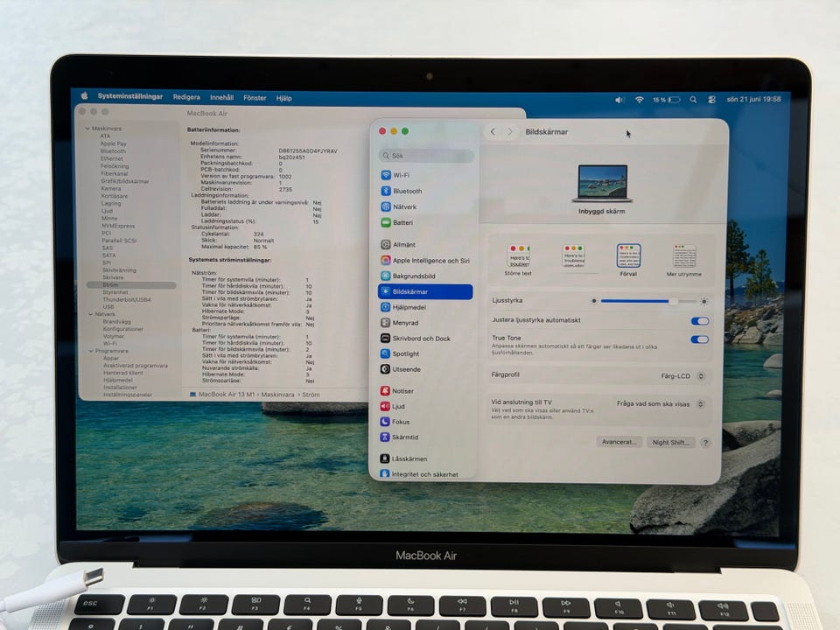
Task: Open the Spotlight icon in sidebar
Action: (x=385, y=353)
